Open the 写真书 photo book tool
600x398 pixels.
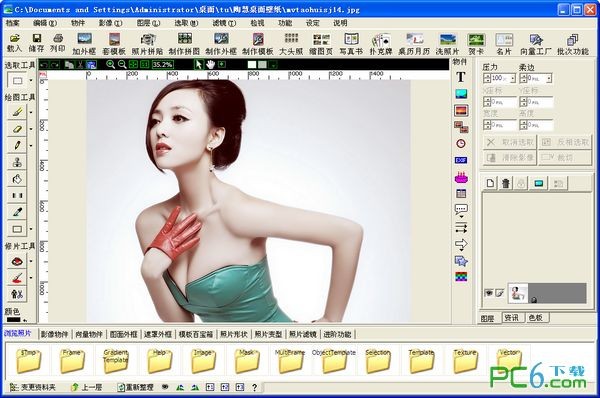[351, 44]
